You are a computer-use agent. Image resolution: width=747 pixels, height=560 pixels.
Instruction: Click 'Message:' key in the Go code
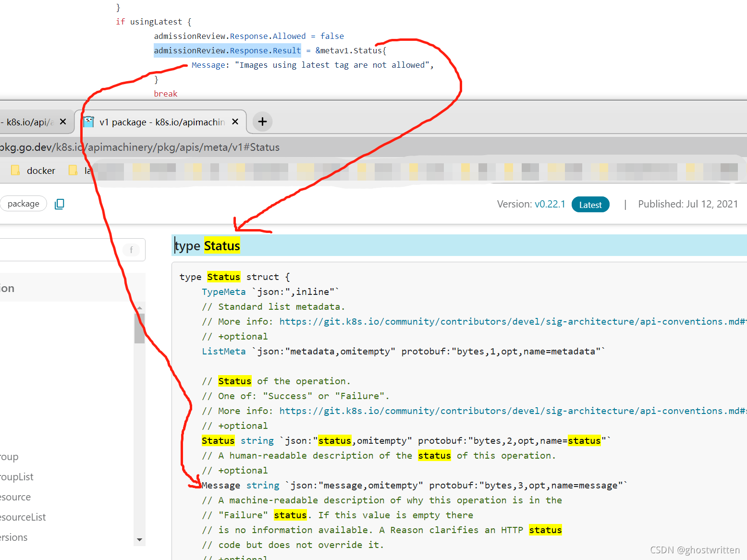[x=210, y=65]
